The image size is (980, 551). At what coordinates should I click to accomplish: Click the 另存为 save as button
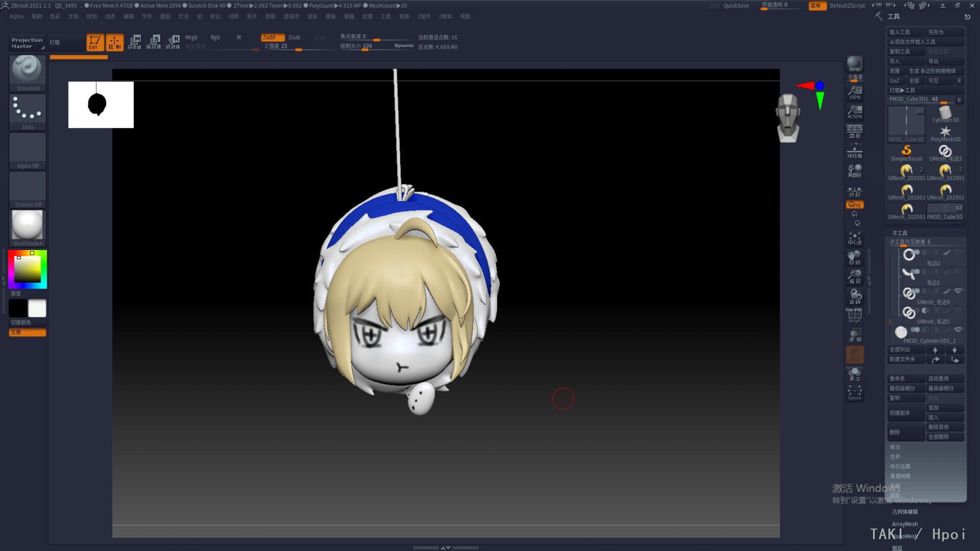coord(945,32)
